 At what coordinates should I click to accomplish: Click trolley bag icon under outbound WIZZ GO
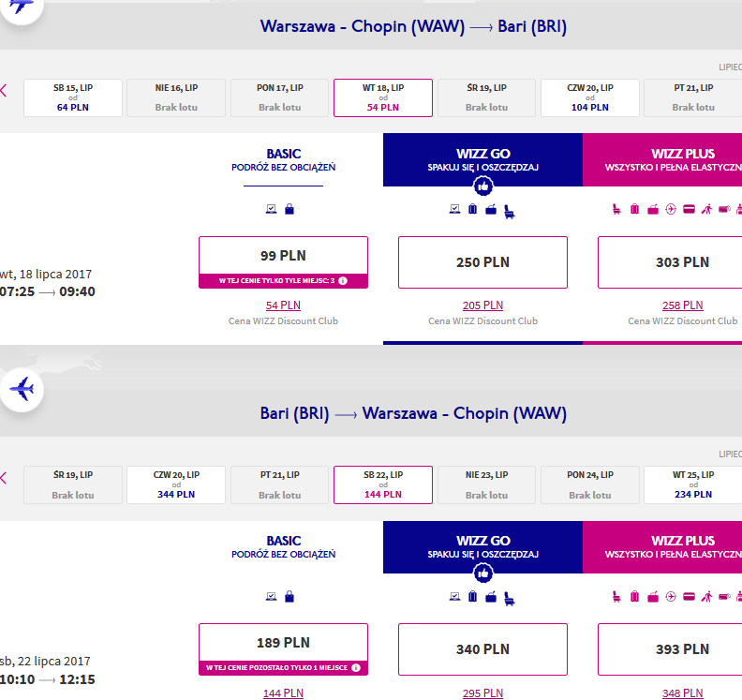491,209
